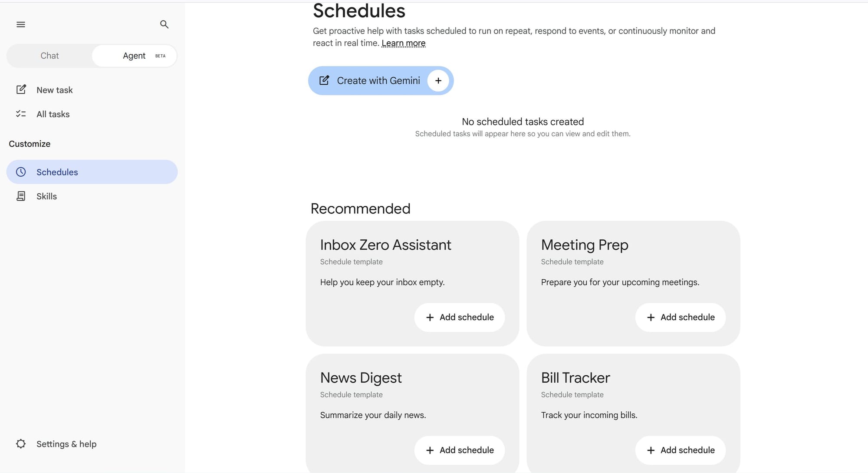
Task: Select the Meeting Prep template card title
Action: 585,245
